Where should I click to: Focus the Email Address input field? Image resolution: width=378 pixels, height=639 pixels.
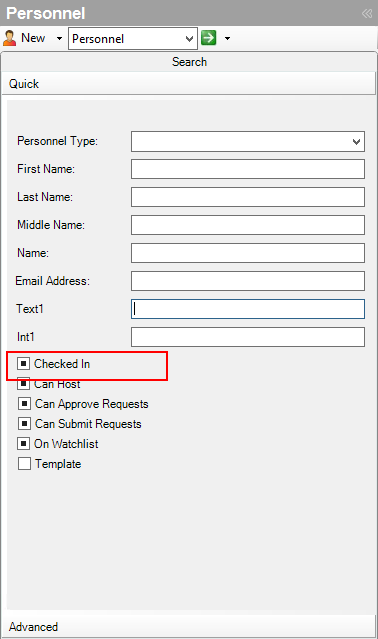[x=248, y=281]
